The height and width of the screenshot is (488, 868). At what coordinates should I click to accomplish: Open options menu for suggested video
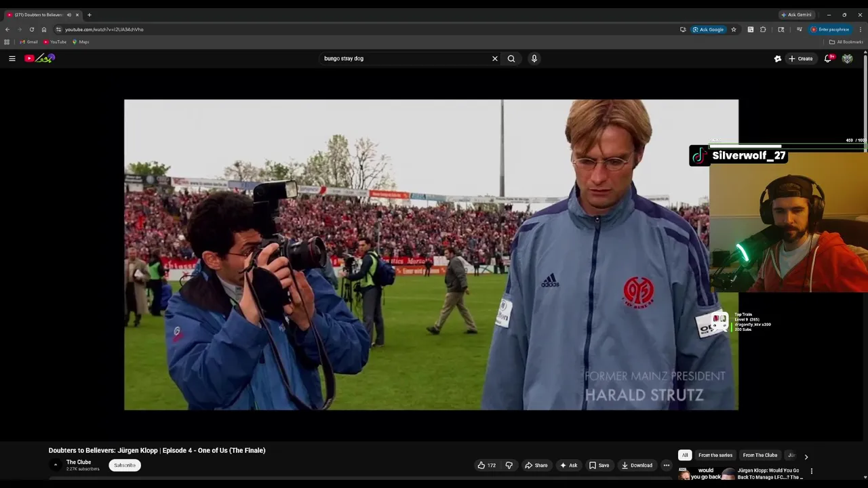click(811, 471)
